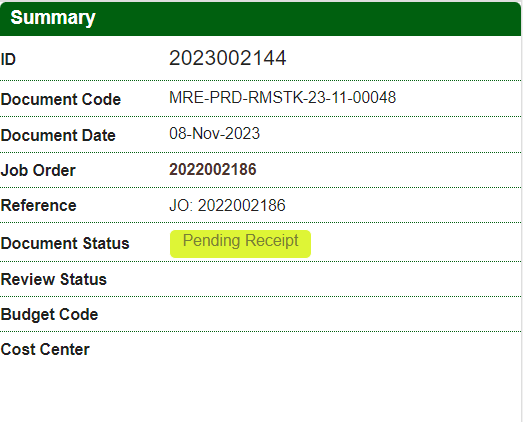Select the ID value 2023002144
This screenshot has width=523, height=422.
(227, 58)
